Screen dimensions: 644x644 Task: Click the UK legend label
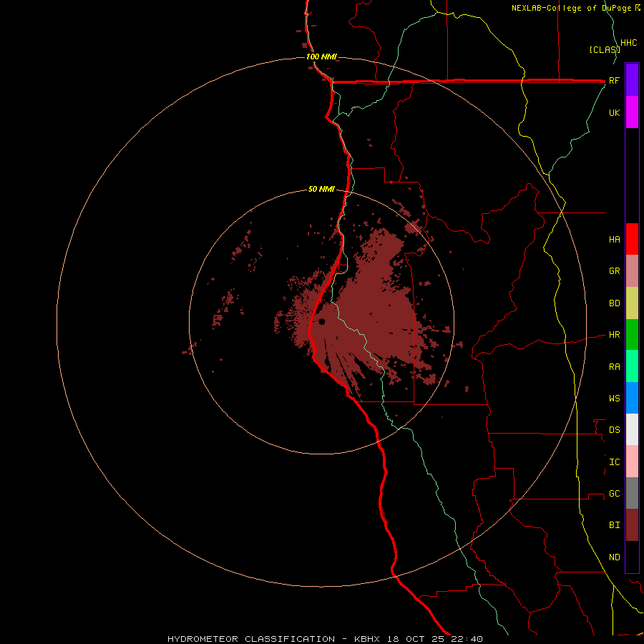[614, 113]
